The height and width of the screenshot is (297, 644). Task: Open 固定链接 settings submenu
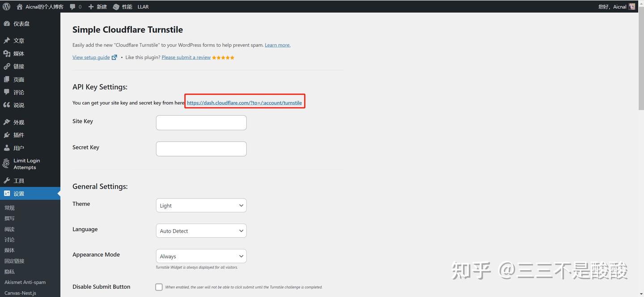click(14, 261)
